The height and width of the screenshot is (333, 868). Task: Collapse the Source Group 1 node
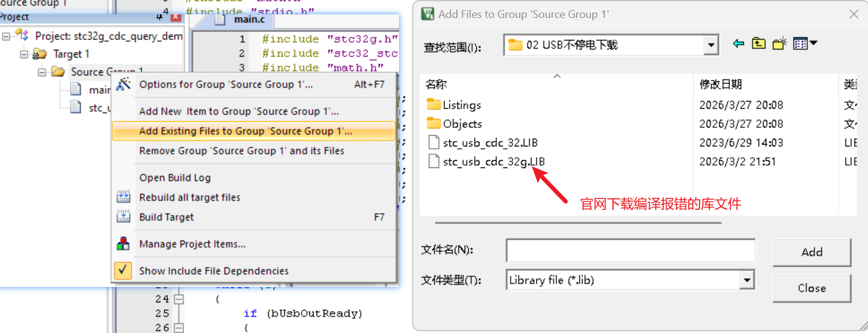pyautogui.click(x=42, y=72)
